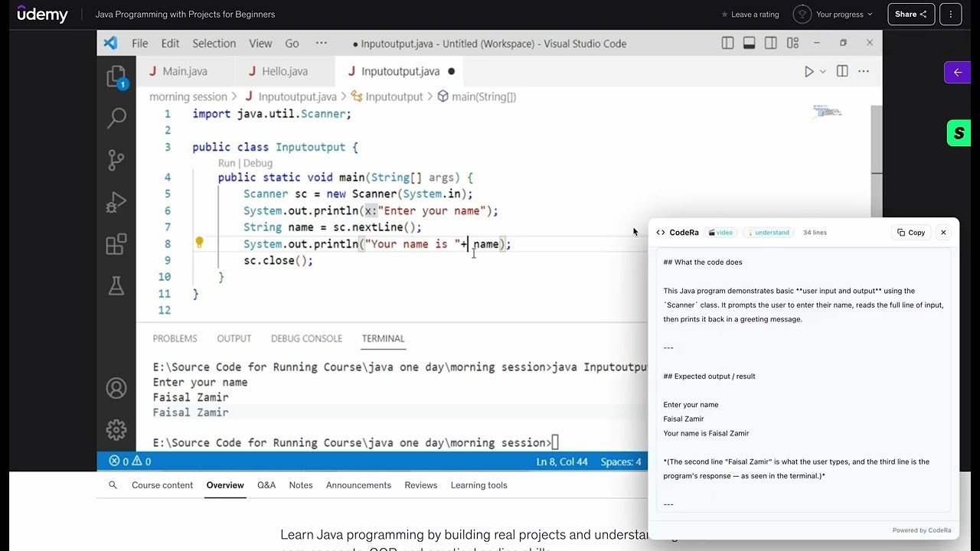Select the Inputoutput.java editor tab
The width and height of the screenshot is (980, 551).
(400, 71)
